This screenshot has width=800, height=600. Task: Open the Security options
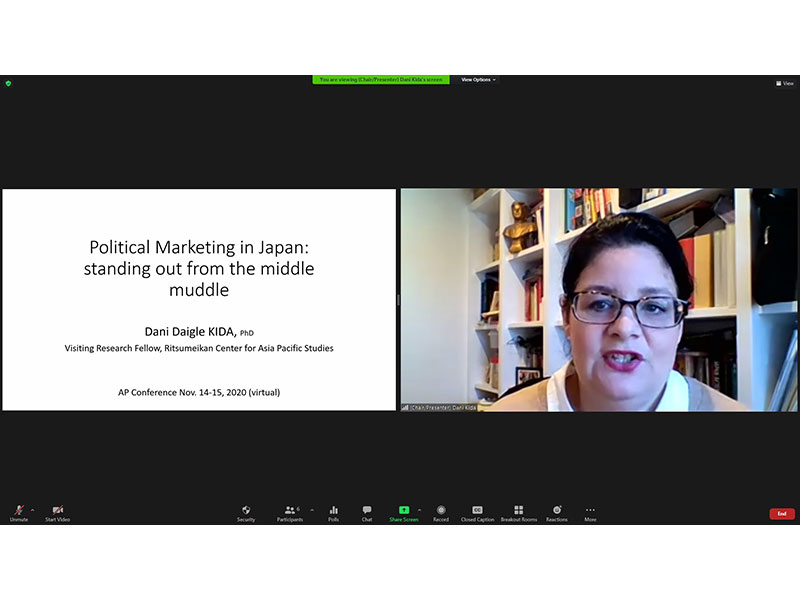[246, 512]
